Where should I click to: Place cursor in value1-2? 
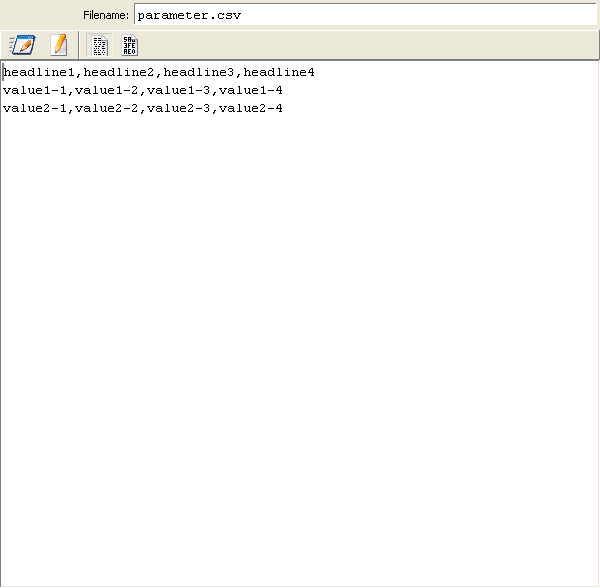(107, 90)
